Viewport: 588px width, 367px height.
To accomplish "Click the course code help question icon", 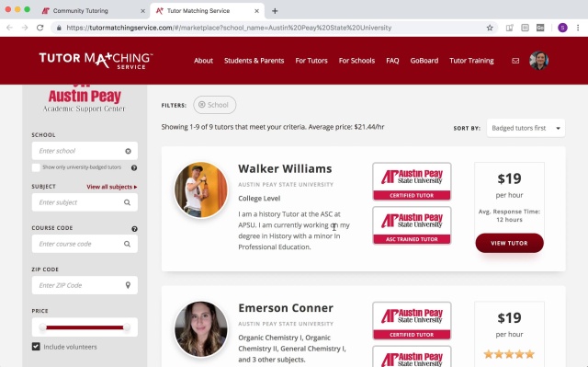I will (134, 228).
